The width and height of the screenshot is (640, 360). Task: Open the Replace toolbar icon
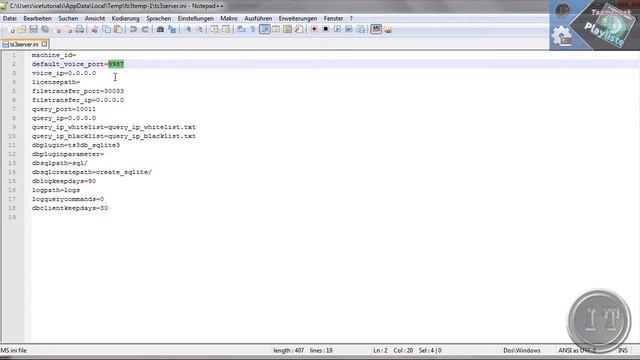click(x=172, y=29)
